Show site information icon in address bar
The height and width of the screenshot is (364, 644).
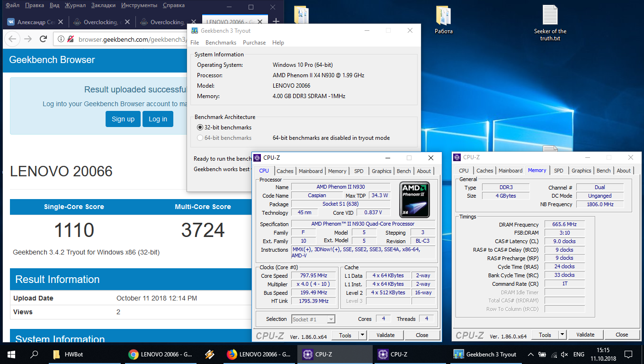pyautogui.click(x=62, y=39)
